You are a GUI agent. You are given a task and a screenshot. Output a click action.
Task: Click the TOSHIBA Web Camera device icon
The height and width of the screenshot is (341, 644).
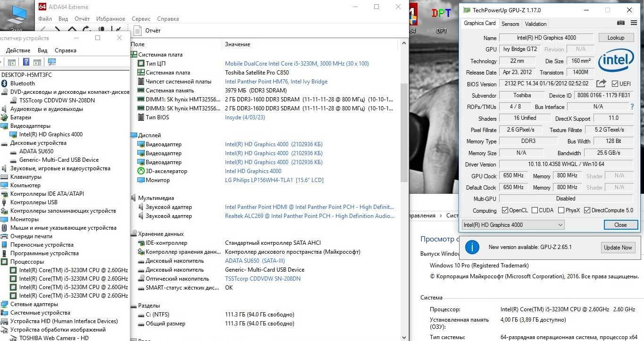point(14,338)
